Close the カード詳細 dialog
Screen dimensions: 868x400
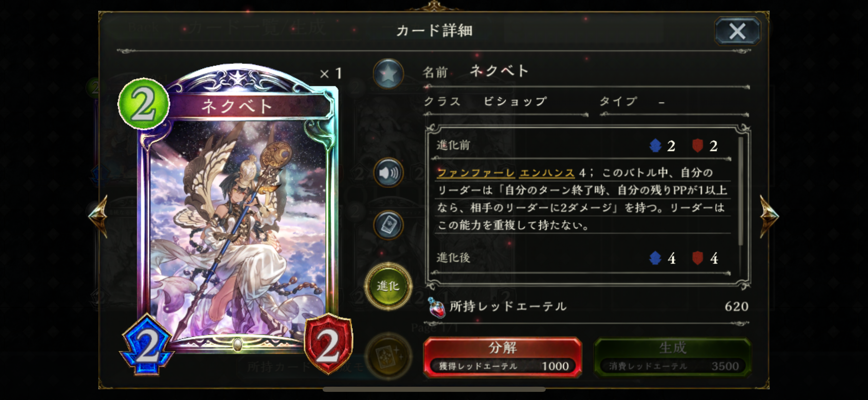[x=737, y=31]
